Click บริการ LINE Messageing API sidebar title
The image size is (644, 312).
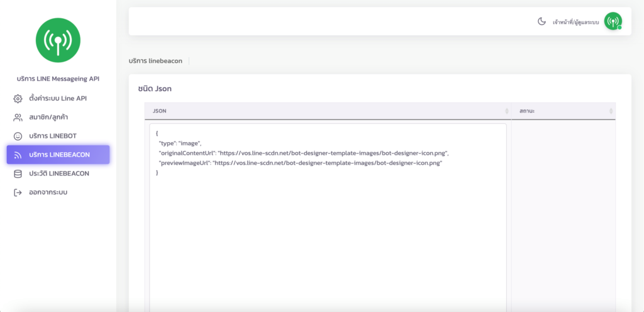tap(58, 79)
